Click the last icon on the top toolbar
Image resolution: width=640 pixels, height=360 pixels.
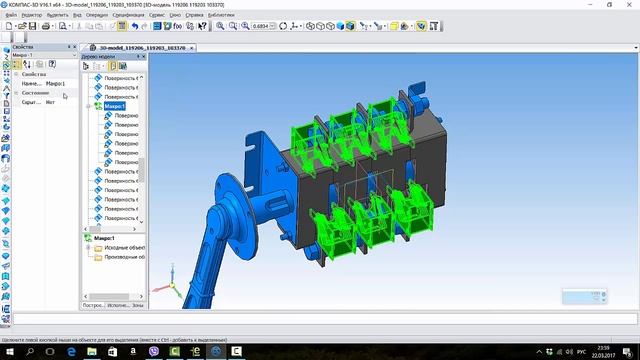(x=434, y=26)
